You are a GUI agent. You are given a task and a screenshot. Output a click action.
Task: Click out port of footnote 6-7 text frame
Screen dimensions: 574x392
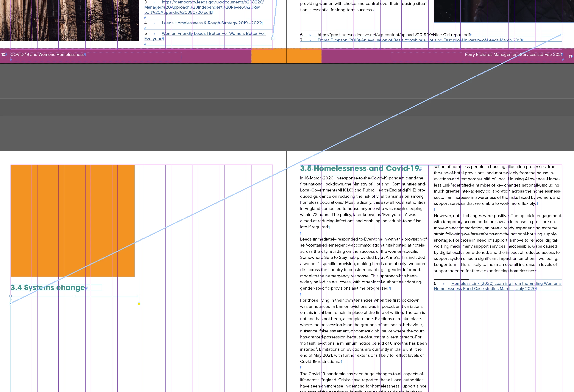click(x=562, y=35)
